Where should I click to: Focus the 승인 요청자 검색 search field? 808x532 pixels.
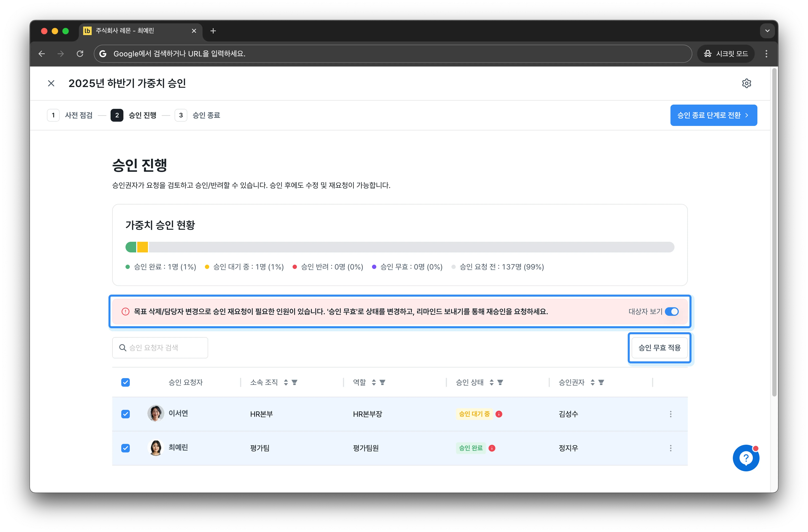[x=160, y=348]
